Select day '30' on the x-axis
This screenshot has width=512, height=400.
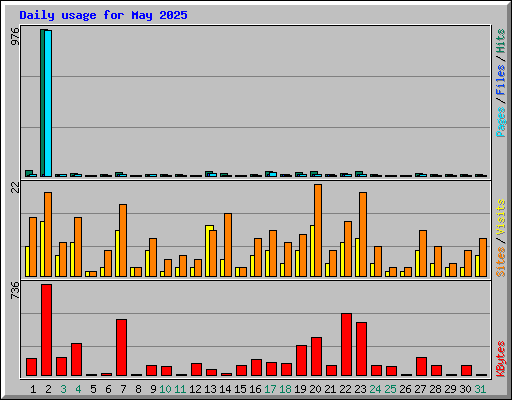click(465, 389)
